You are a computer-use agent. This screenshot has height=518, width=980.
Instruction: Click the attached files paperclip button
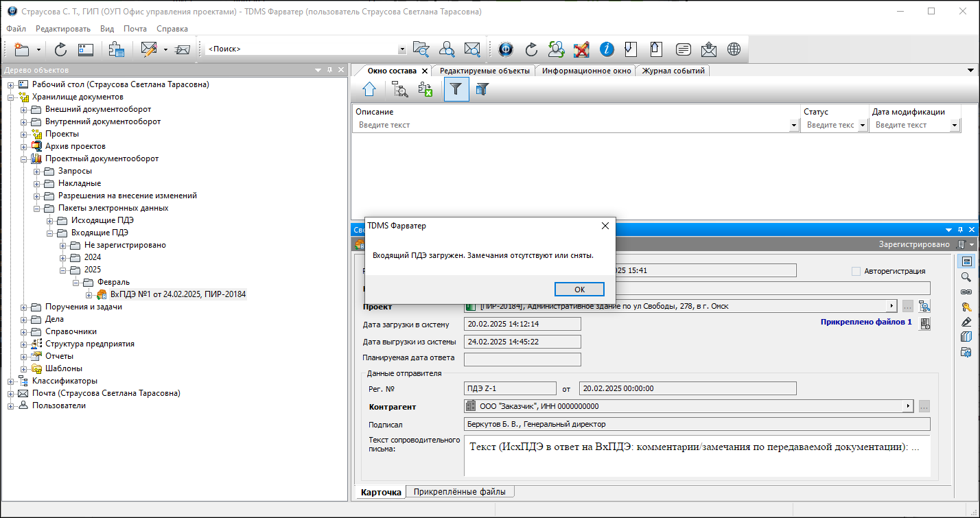(x=924, y=323)
